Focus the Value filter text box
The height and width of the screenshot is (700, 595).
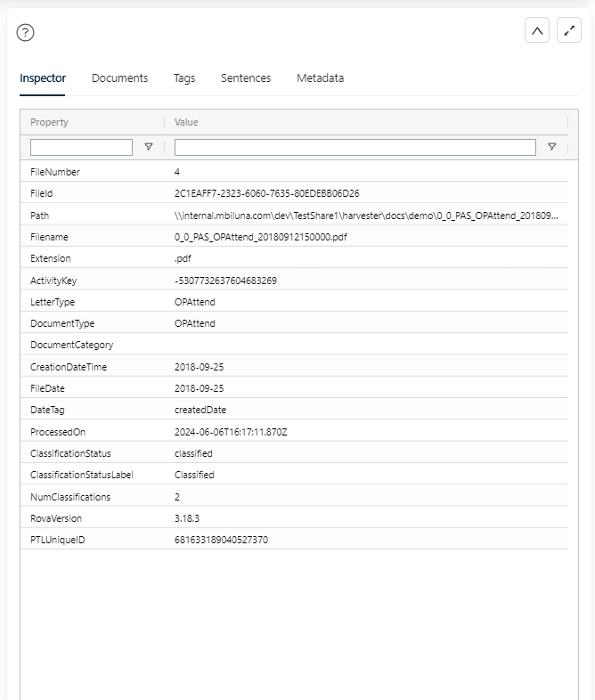[355, 147]
